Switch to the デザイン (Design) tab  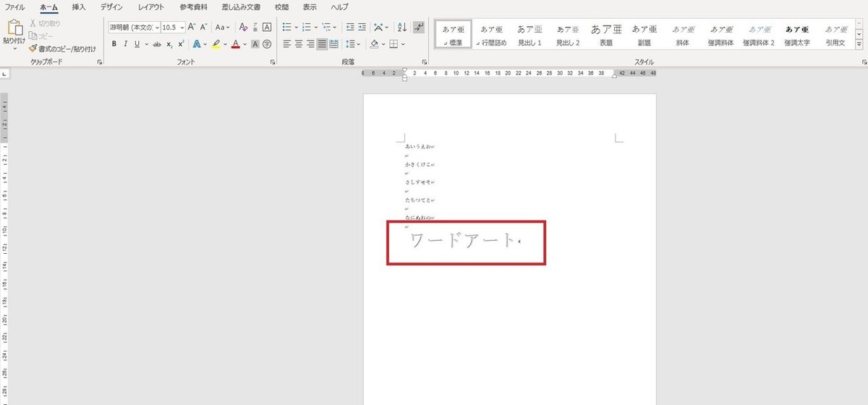click(x=111, y=7)
